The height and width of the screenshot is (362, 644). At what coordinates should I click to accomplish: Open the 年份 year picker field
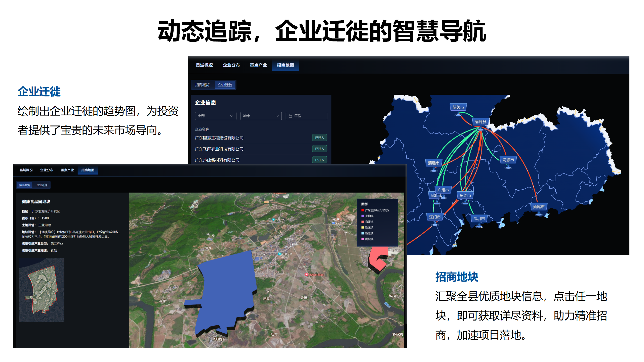tap(307, 116)
